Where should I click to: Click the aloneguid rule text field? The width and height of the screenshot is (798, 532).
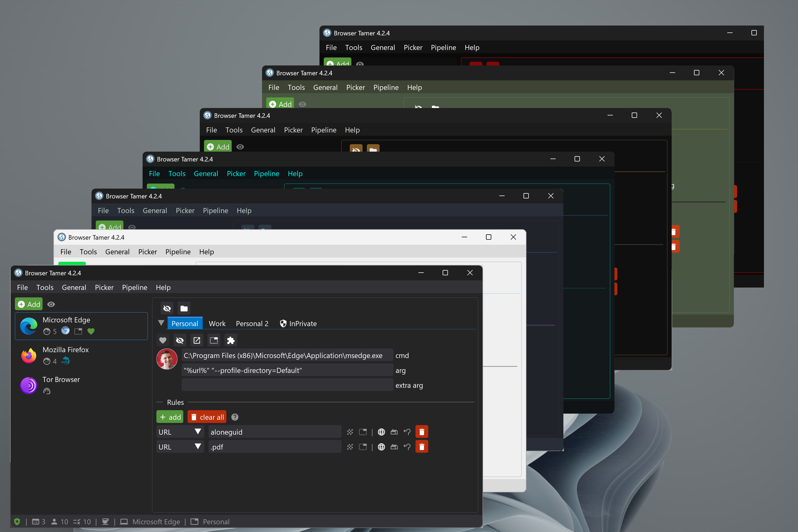point(275,432)
